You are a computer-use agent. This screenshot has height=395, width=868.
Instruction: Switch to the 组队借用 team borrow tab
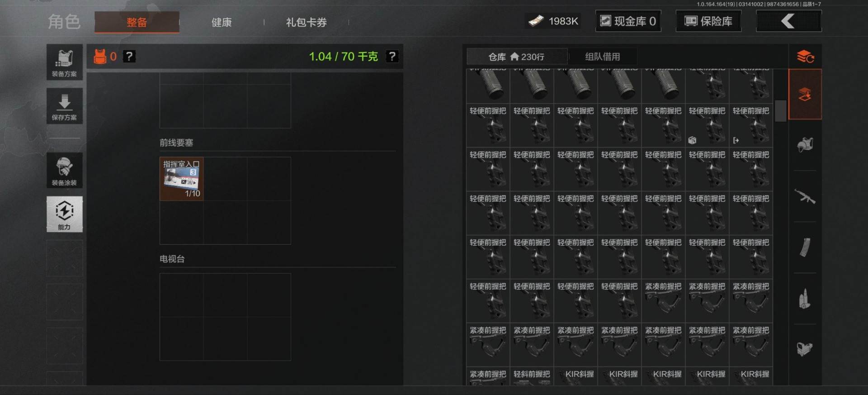pos(603,57)
